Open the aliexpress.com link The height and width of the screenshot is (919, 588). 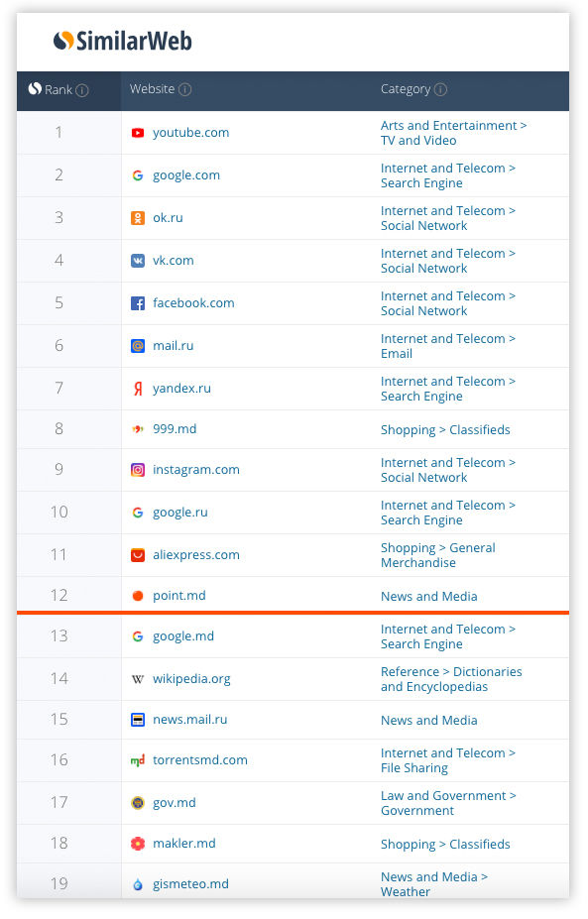196,555
